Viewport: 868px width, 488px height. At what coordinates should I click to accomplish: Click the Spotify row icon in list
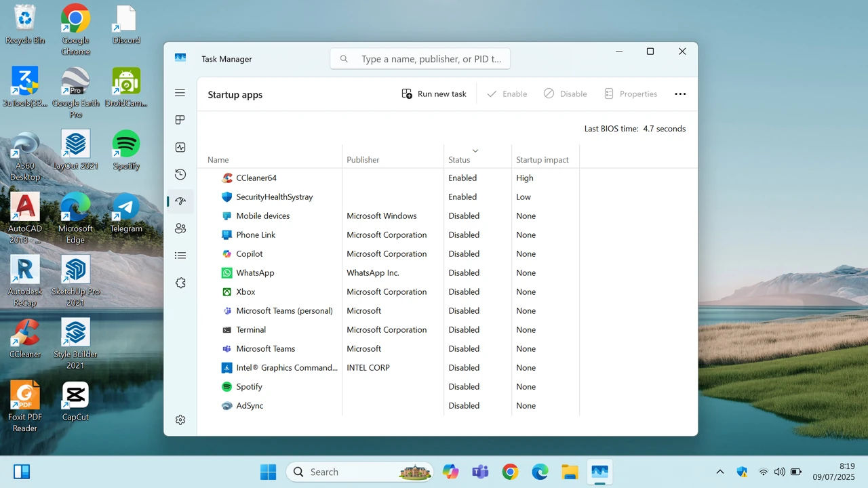point(227,387)
